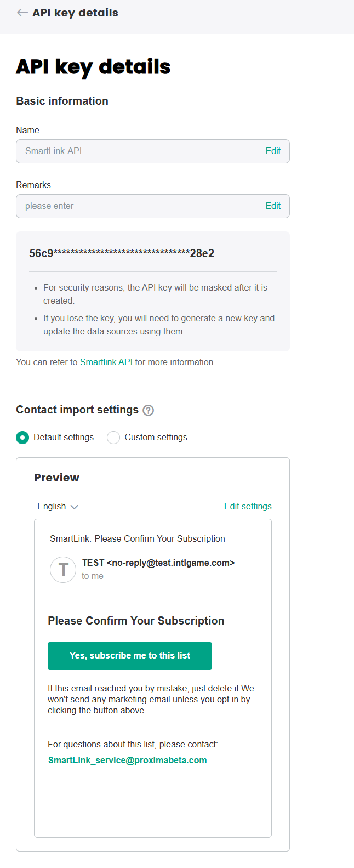Go back using the left arrow icon
The image size is (354, 868).
(22, 13)
